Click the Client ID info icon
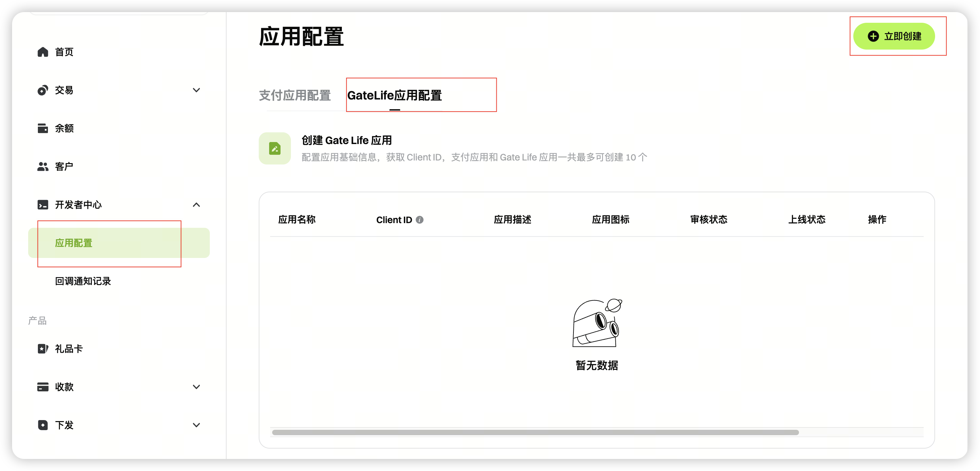980x471 pixels. pyautogui.click(x=419, y=220)
